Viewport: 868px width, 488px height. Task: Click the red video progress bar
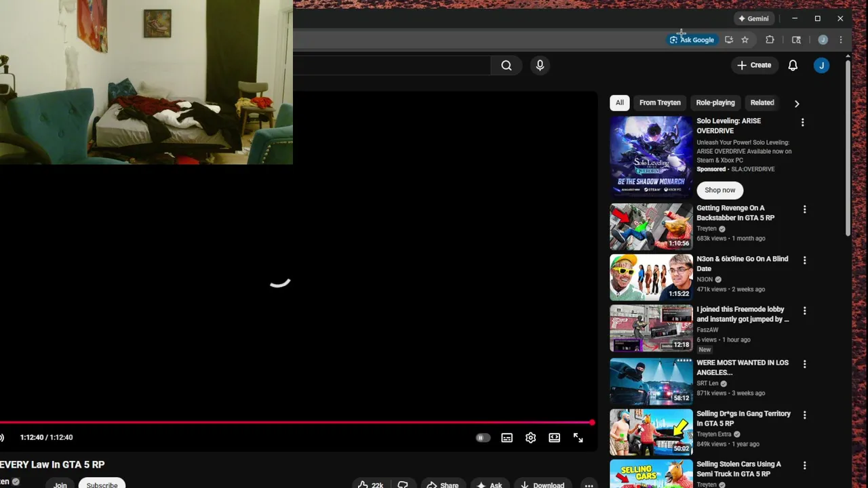296,422
